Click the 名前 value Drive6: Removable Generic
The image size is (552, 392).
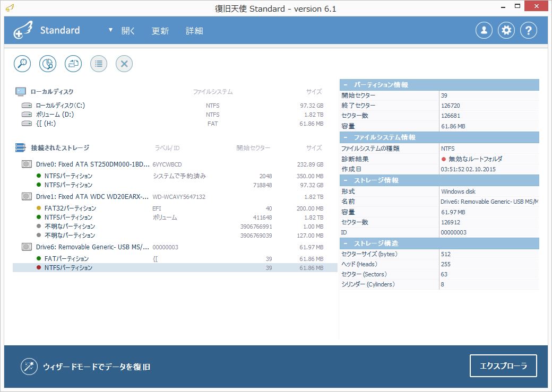[489, 202]
